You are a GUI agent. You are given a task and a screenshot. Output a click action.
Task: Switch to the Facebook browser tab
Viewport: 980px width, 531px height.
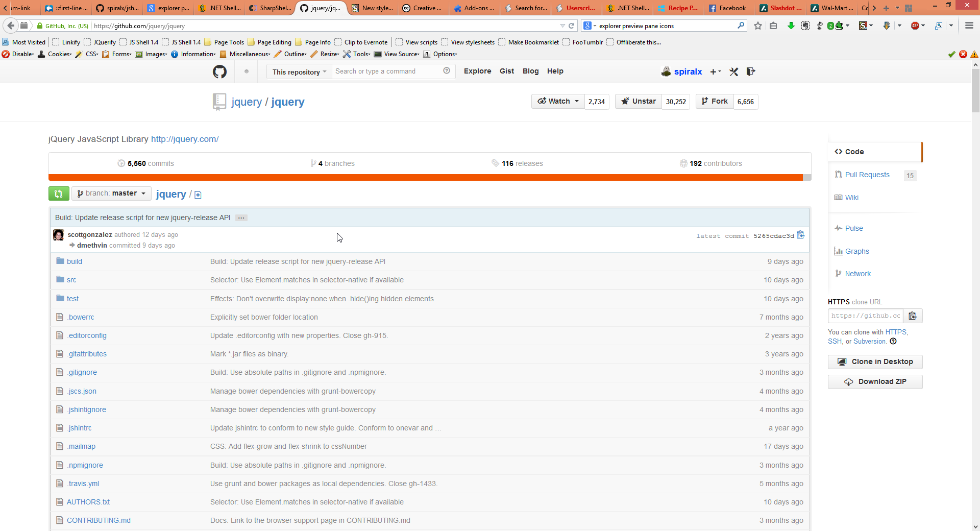pyautogui.click(x=728, y=8)
